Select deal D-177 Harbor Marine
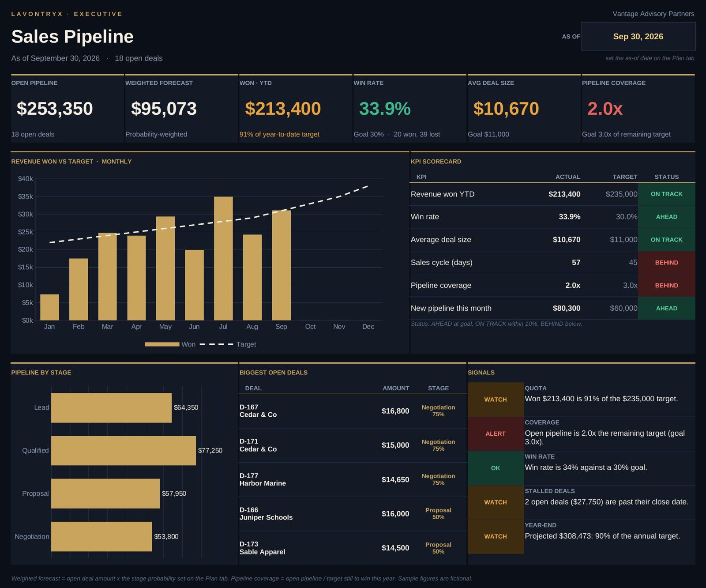Image resolution: width=706 pixels, height=588 pixels. pos(263,479)
